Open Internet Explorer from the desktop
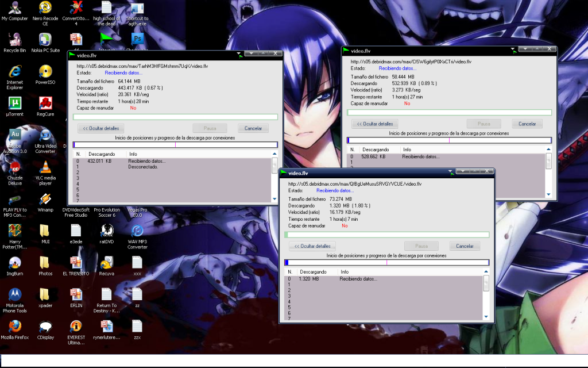 pos(14,77)
